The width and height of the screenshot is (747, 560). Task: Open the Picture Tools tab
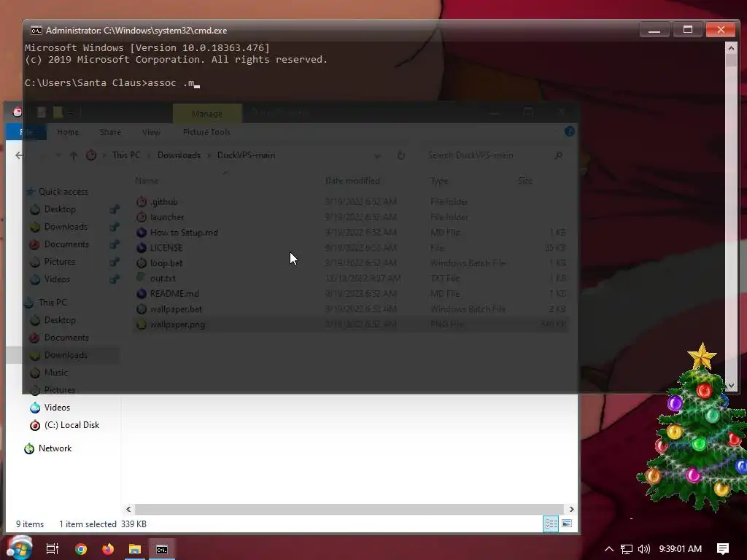pyautogui.click(x=206, y=132)
